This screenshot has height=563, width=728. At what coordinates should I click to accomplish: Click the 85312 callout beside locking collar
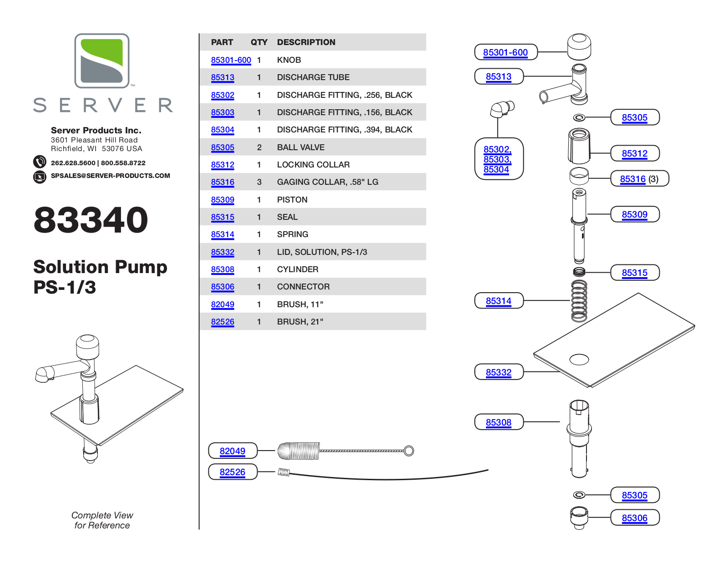coord(635,153)
